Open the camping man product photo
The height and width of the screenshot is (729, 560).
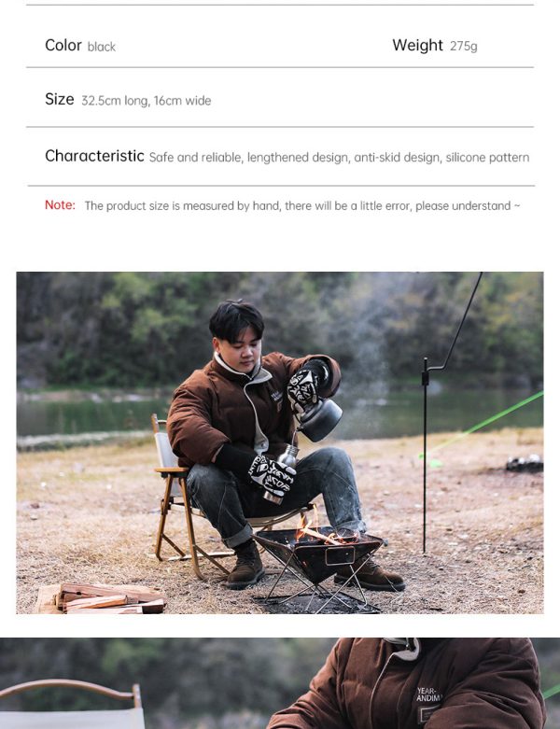pos(280,442)
